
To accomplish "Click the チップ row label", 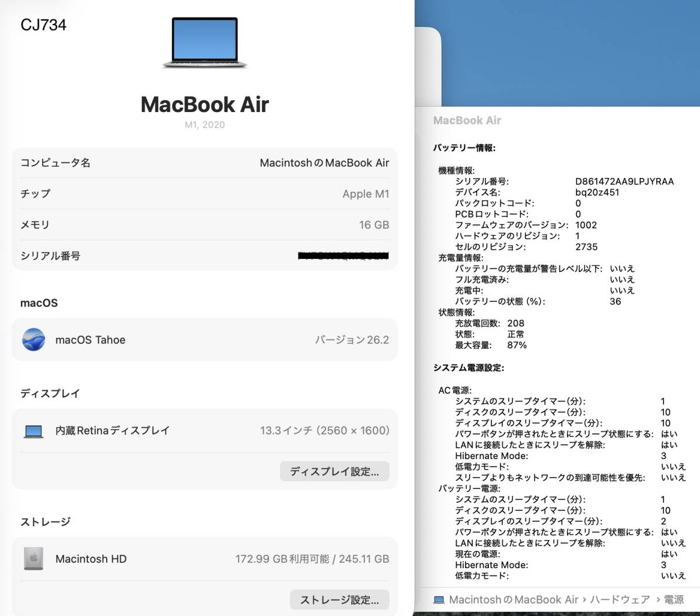I will pyautogui.click(x=36, y=194).
